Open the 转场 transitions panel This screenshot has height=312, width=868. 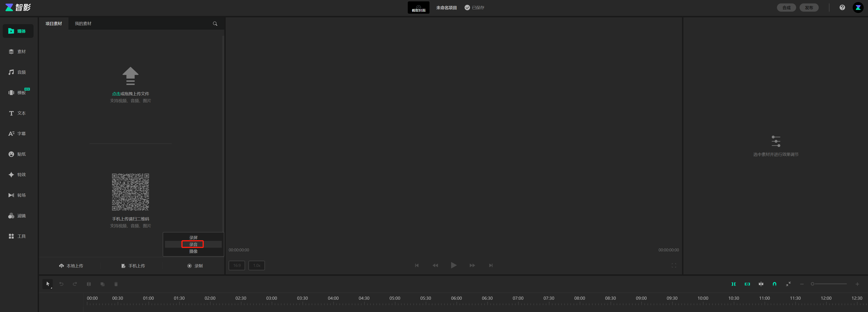[18, 195]
